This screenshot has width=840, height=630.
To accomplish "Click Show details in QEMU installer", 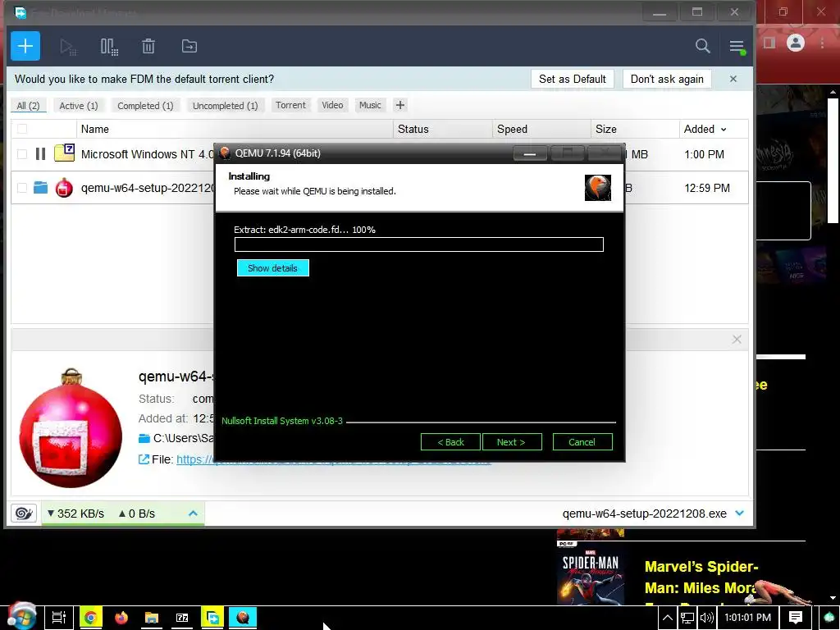I will (272, 268).
